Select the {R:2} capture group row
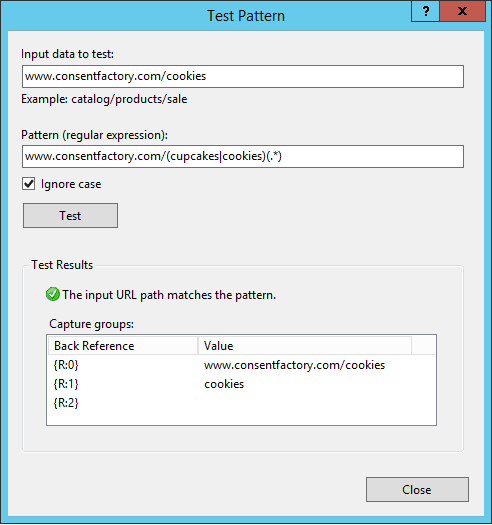The height and width of the screenshot is (525, 492). [241, 403]
